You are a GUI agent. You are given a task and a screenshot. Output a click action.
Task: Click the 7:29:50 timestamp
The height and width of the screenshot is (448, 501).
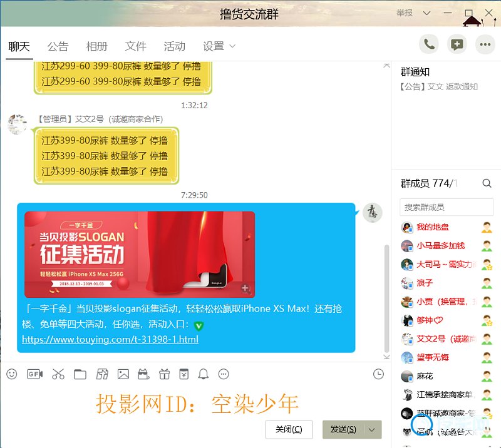(x=194, y=195)
